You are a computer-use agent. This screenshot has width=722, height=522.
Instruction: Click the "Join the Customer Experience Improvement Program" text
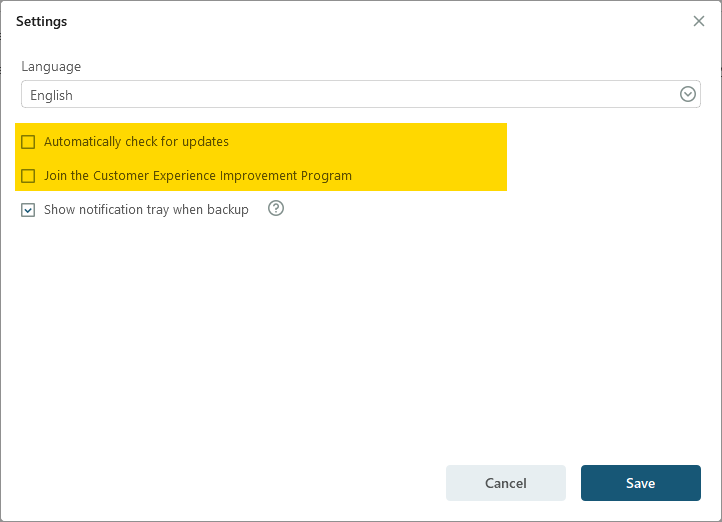coord(198,176)
